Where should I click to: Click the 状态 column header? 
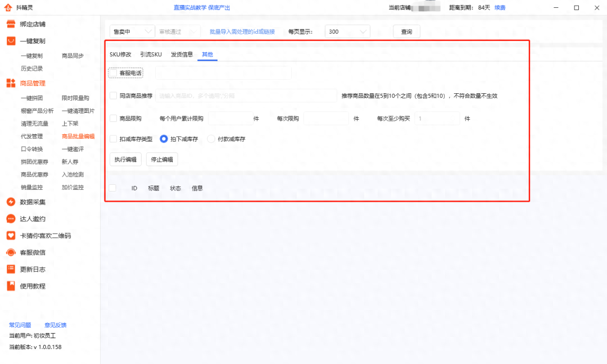[175, 188]
